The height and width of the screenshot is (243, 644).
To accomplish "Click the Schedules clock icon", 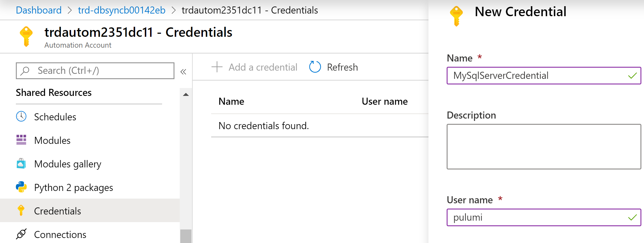I will click(x=21, y=116).
